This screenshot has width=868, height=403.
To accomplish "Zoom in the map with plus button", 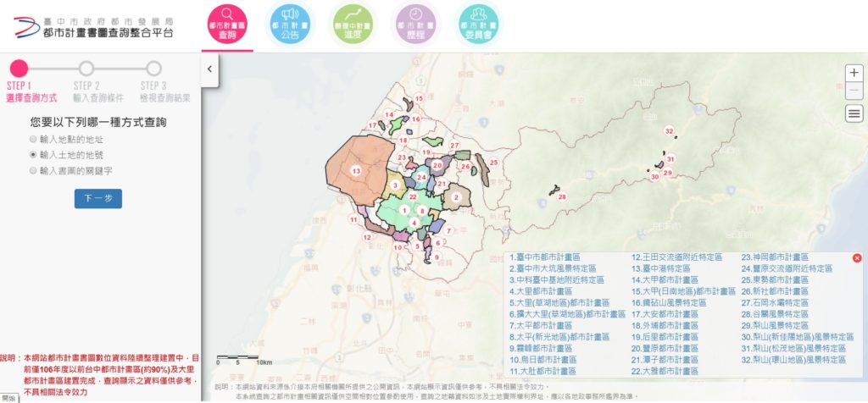I will (854, 73).
